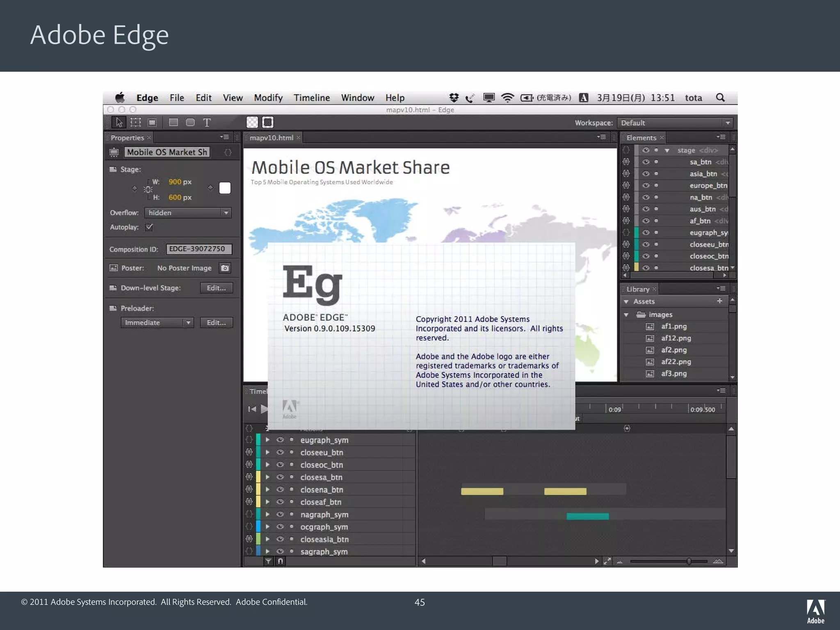Open Library panel options menu icon
Screen dimensions: 840x630
[x=721, y=288]
